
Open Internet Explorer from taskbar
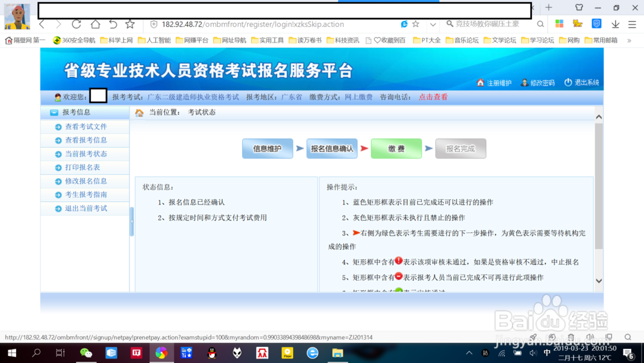(312, 353)
